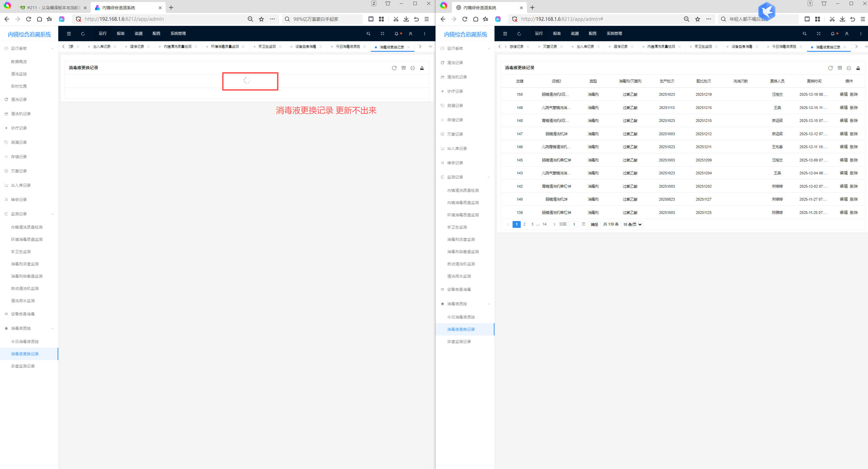Open 系统管理 menu in right header
The height and width of the screenshot is (469, 868).
click(614, 33)
